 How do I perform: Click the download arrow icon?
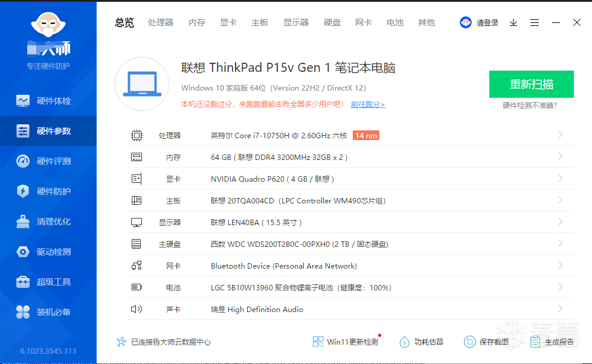click(513, 22)
